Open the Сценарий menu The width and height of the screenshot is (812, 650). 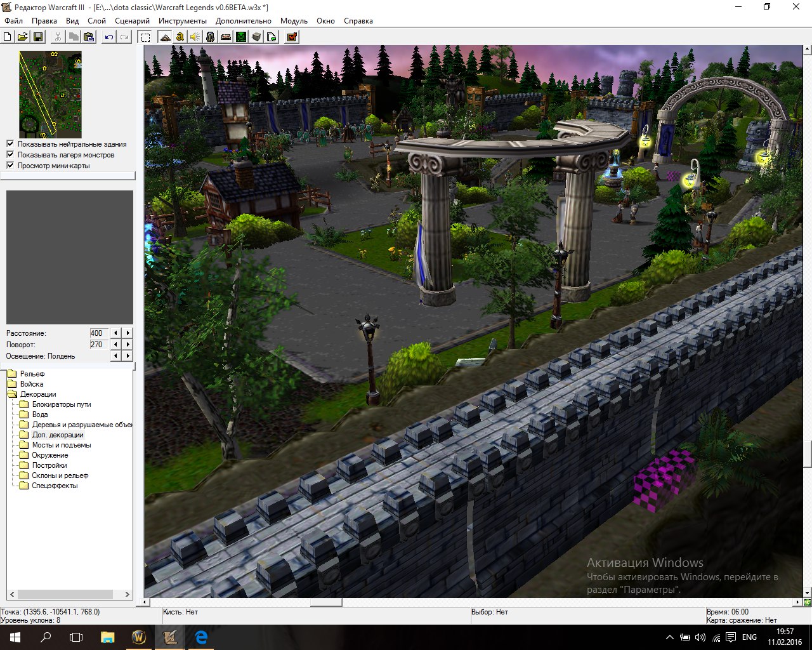[x=133, y=21]
